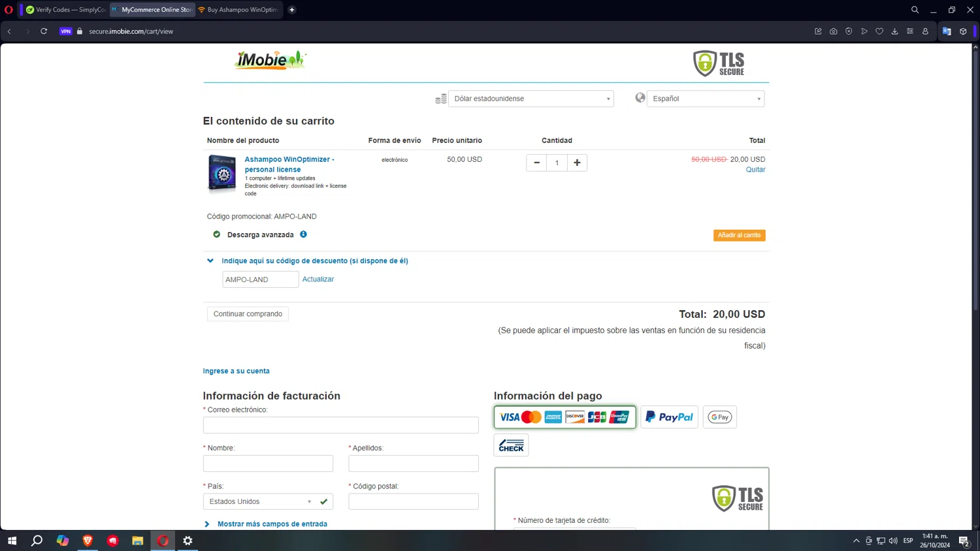The height and width of the screenshot is (551, 980).
Task: Open the profile account icon
Action: tap(925, 31)
